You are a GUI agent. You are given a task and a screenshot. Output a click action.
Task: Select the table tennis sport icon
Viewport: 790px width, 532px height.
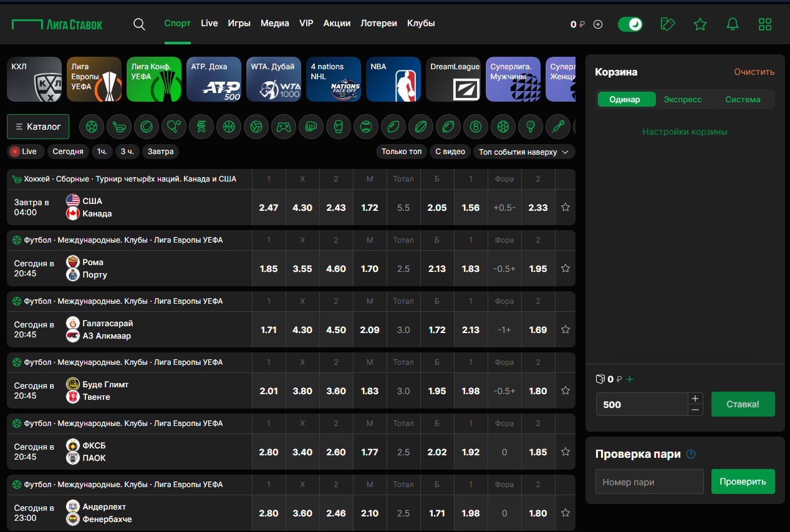[x=174, y=127]
